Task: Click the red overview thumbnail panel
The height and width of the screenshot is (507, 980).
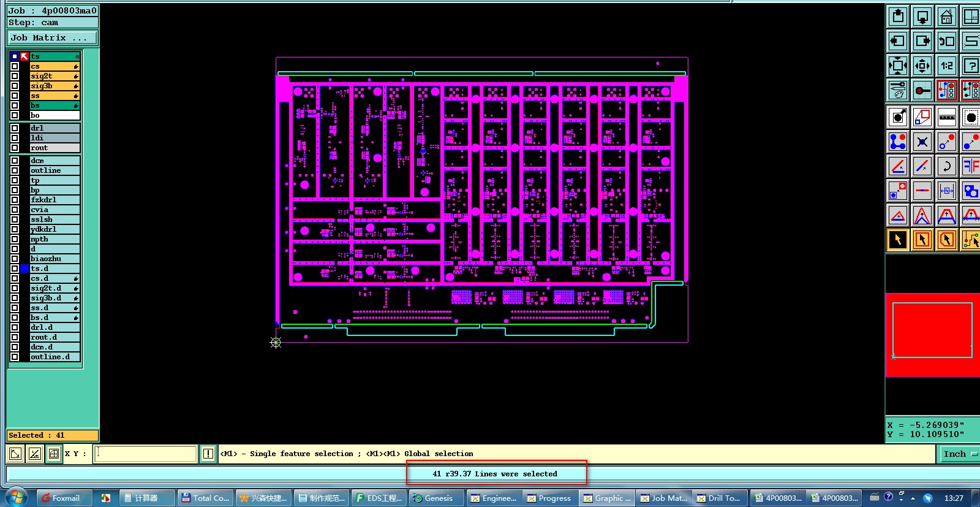Action: [932, 335]
